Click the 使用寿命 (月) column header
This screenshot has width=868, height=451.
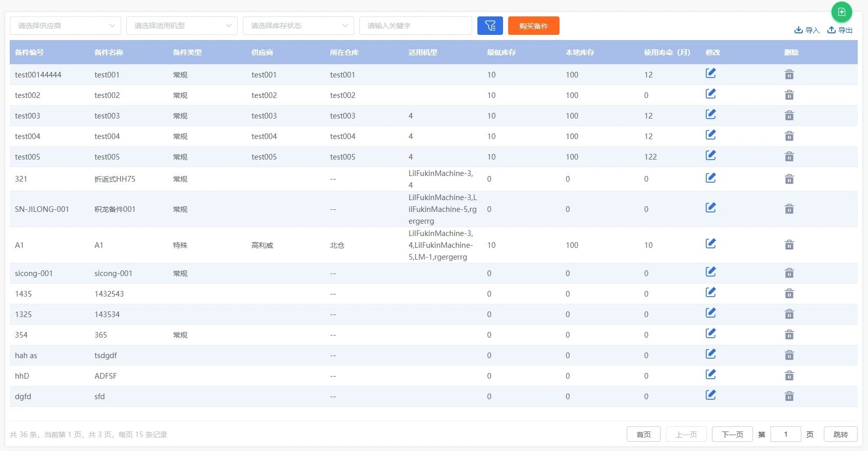coord(667,52)
